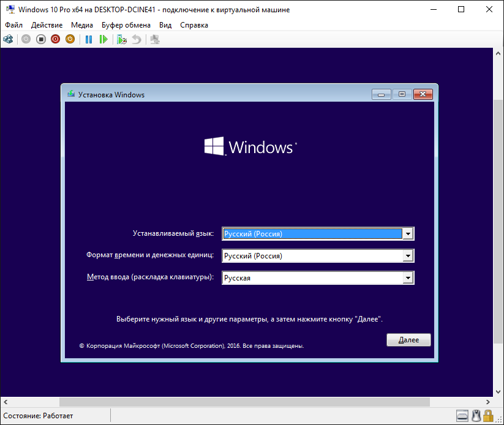Click the Выберите нужный язык instruction text

pos(249,319)
